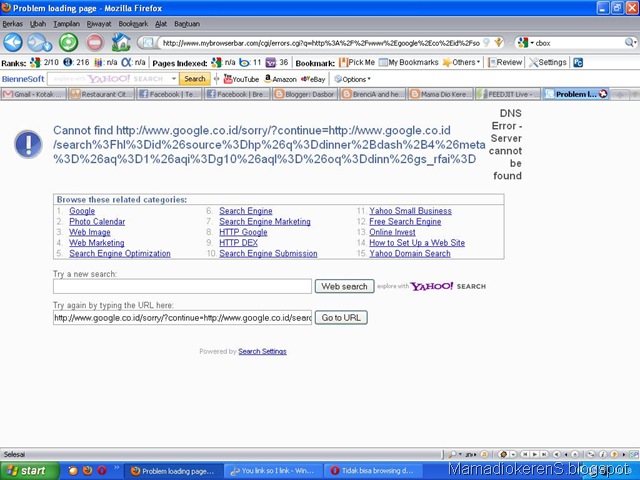Open the Alat menu
Screen dimensions: 640x480
coord(161,24)
